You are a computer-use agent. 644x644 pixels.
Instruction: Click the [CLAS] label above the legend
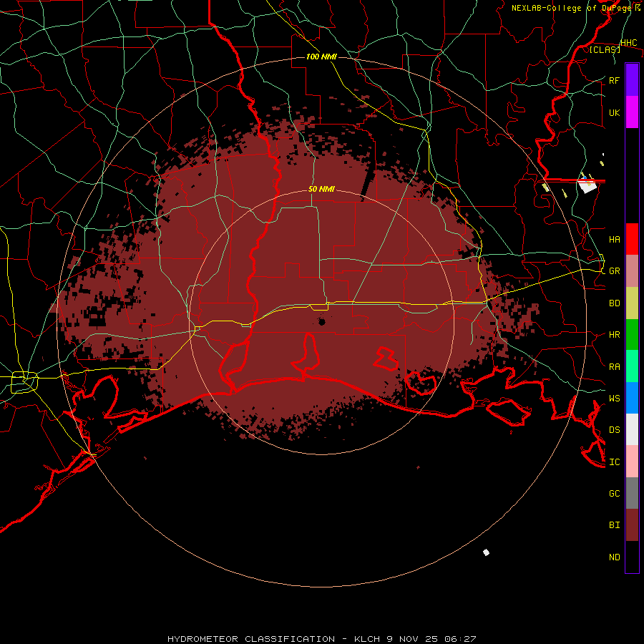[x=605, y=49]
